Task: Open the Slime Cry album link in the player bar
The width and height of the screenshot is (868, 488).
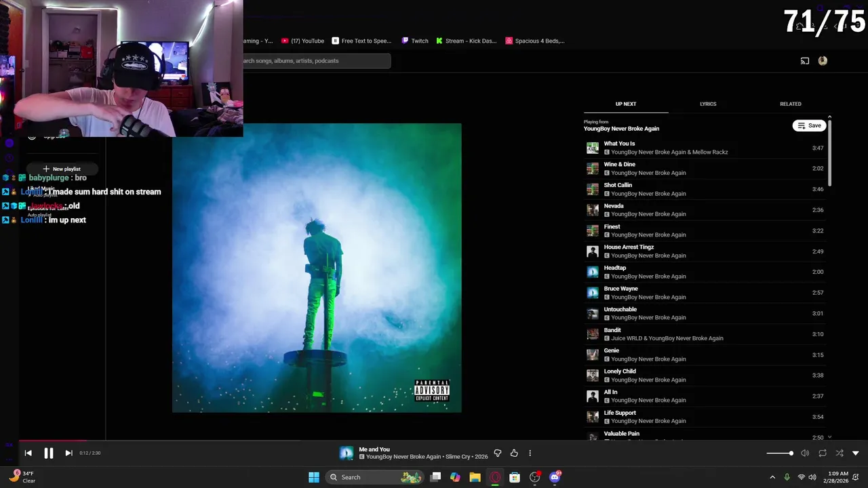Action: coord(458,457)
